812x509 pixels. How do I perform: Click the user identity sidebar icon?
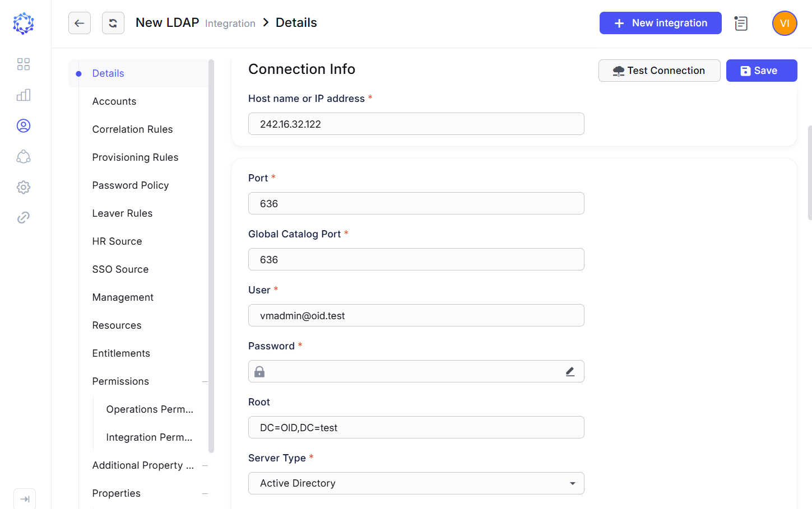point(23,125)
